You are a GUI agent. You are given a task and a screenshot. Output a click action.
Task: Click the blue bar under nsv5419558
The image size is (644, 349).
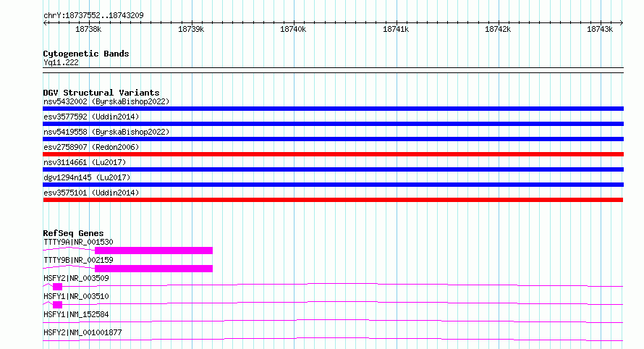tap(333, 139)
